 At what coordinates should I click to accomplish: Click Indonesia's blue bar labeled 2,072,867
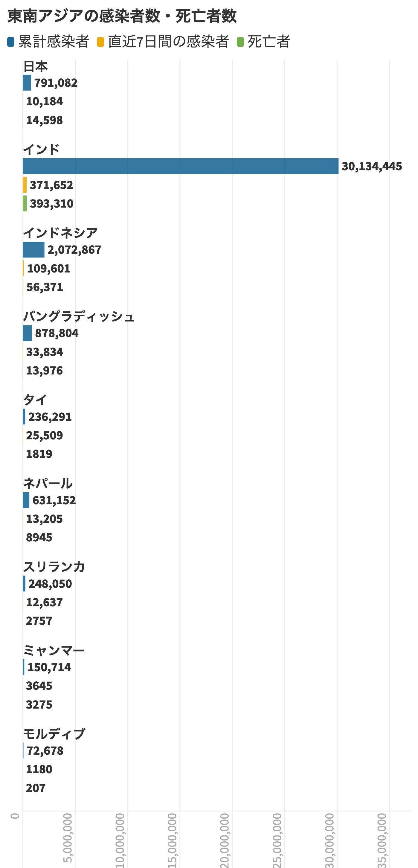34,249
